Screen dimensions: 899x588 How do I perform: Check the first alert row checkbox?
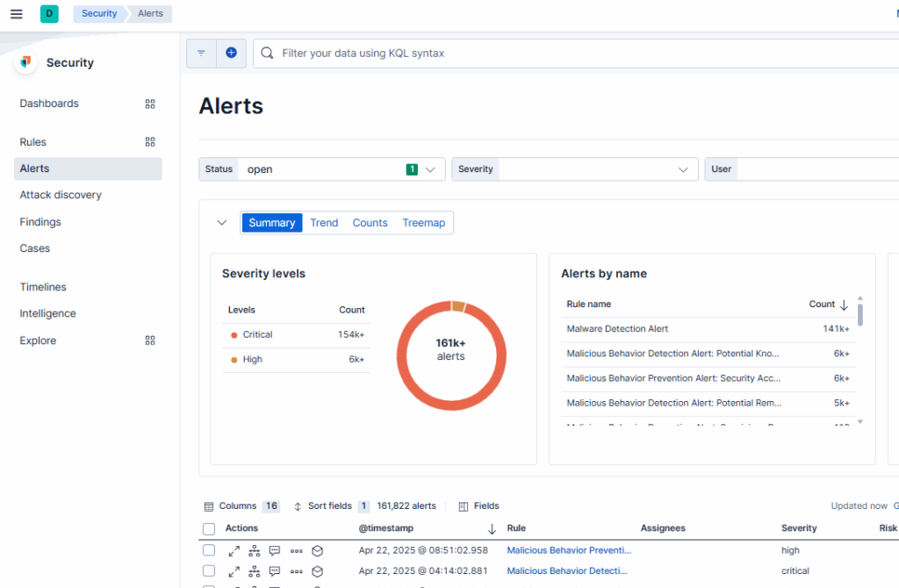tap(209, 550)
